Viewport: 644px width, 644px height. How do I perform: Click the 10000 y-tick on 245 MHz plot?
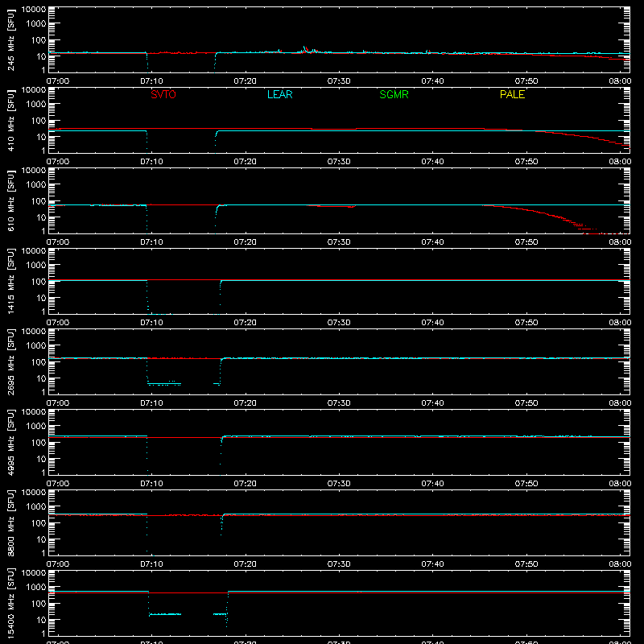(34, 10)
